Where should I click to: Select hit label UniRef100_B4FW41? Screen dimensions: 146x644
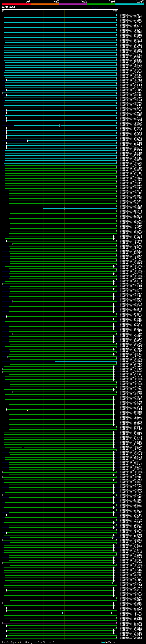pyautogui.click(x=131, y=128)
